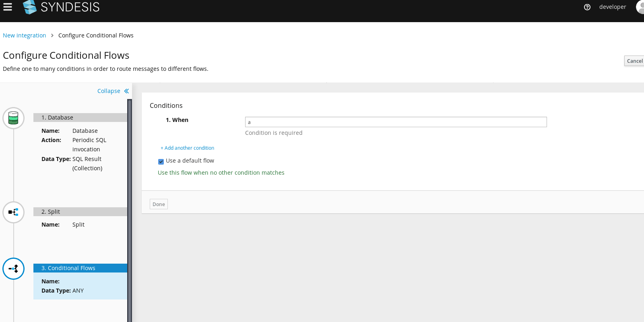This screenshot has height=322, width=644.
Task: Go to New integration breadcrumb
Action: point(25,35)
